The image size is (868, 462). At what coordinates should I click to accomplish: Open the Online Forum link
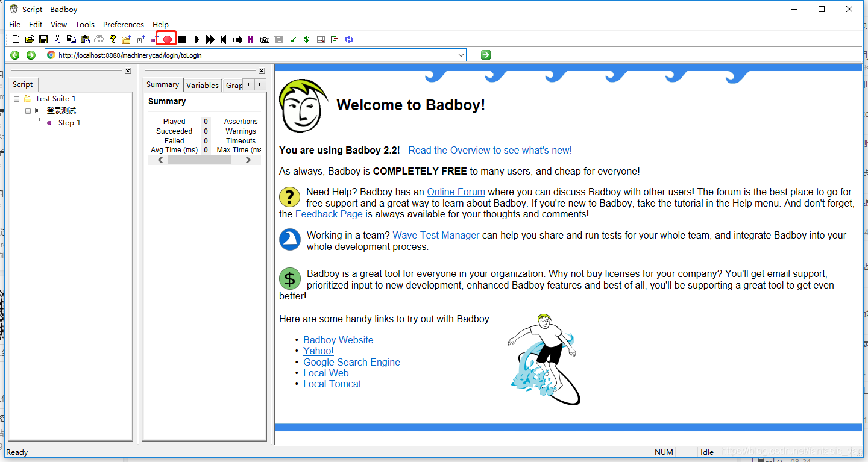pyautogui.click(x=456, y=192)
